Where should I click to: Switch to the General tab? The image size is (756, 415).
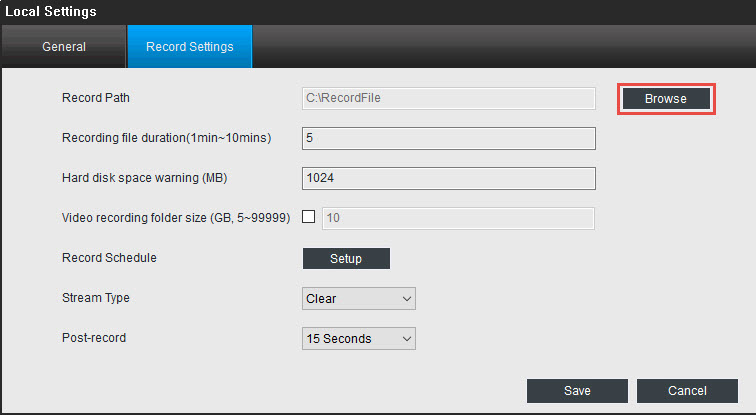click(x=64, y=47)
